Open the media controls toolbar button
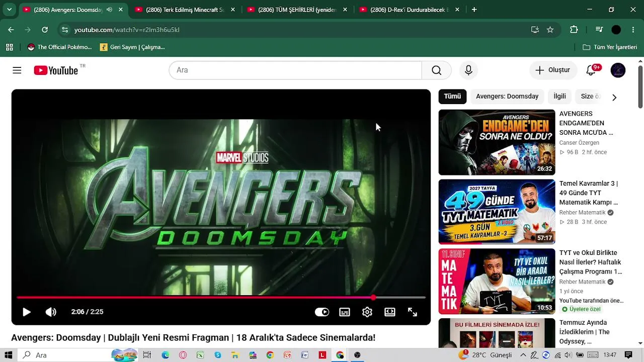644x362 pixels. click(599, 30)
